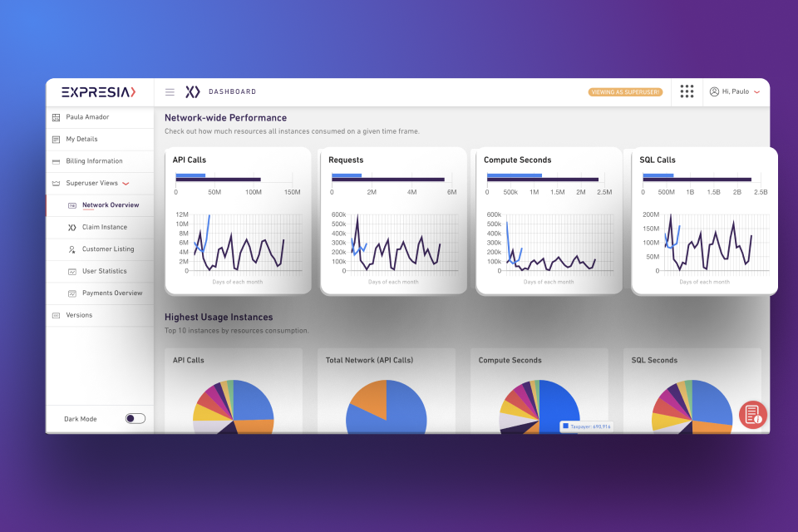
Task: Click the Versions sidebar icon
Action: (x=56, y=316)
